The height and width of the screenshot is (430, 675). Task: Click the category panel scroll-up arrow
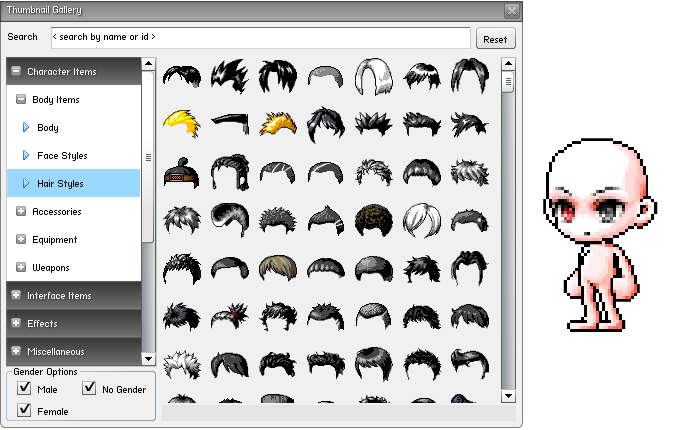point(148,64)
